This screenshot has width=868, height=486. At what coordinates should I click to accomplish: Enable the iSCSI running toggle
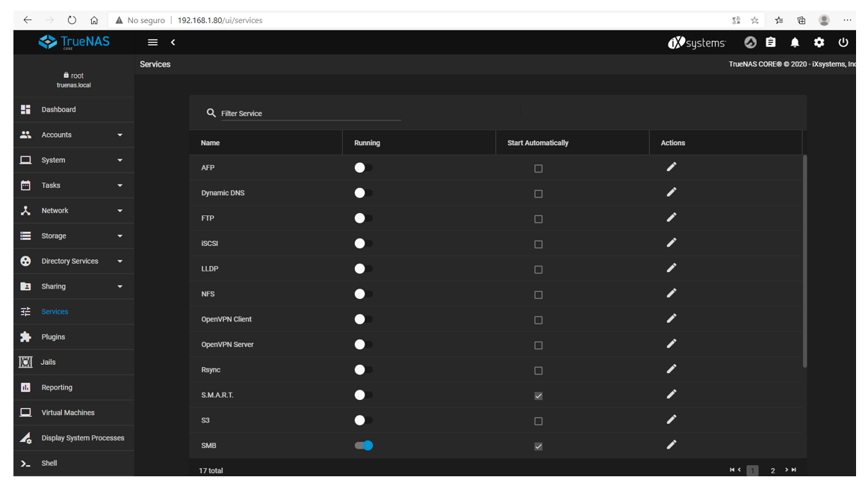(x=363, y=243)
